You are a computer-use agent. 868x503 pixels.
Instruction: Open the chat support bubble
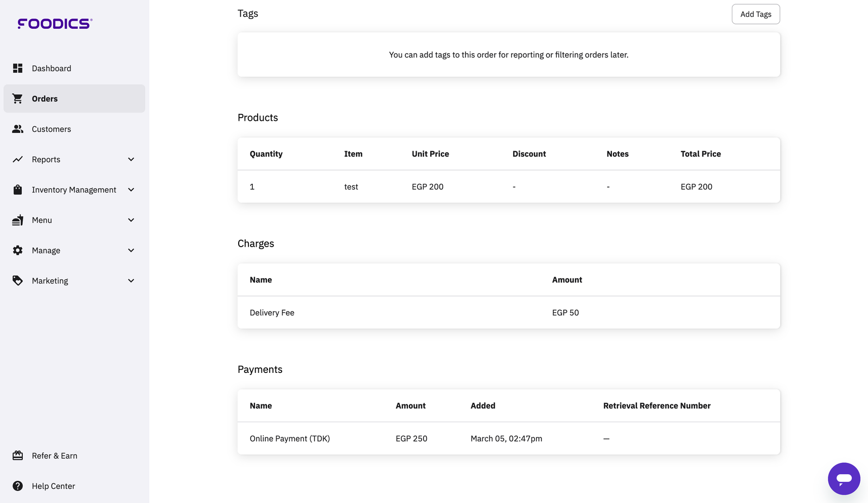pyautogui.click(x=844, y=479)
